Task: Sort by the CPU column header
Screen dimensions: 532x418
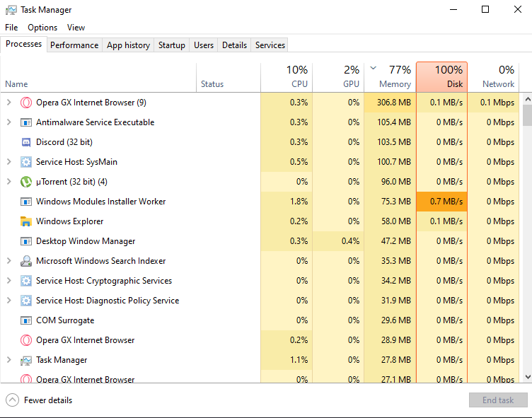Action: coord(287,77)
